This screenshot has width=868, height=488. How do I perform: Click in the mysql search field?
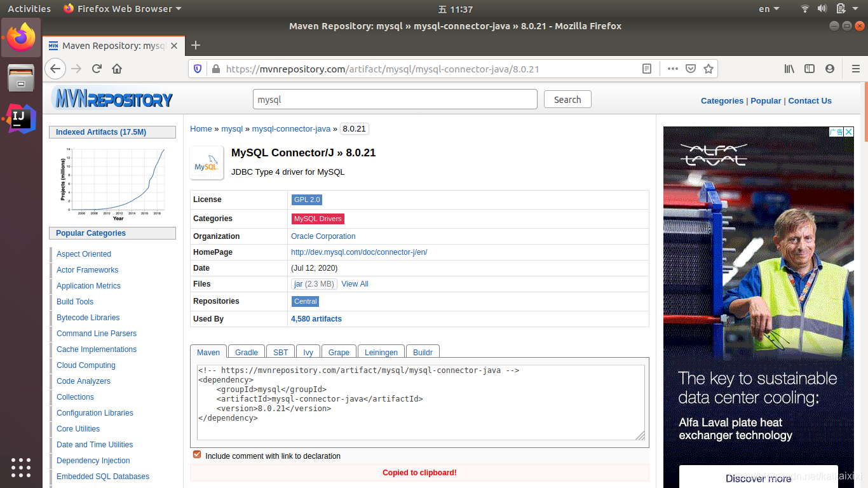point(395,99)
